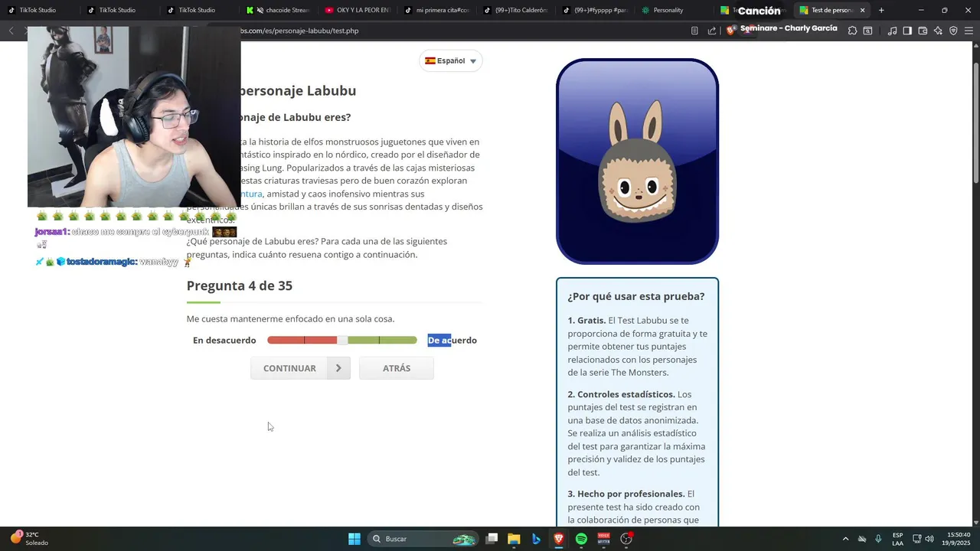
Task: Click '3. Hecho por profesionales.' text
Action: 626,494
